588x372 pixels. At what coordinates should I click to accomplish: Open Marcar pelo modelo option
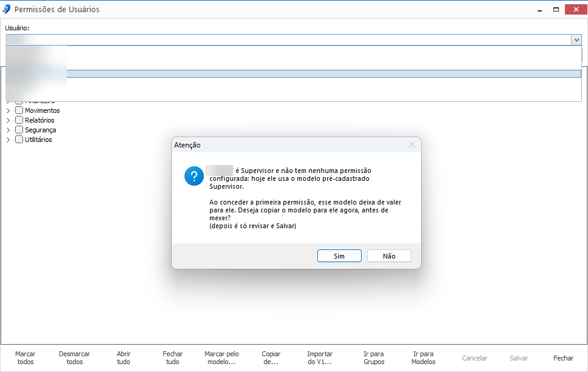[x=221, y=358]
